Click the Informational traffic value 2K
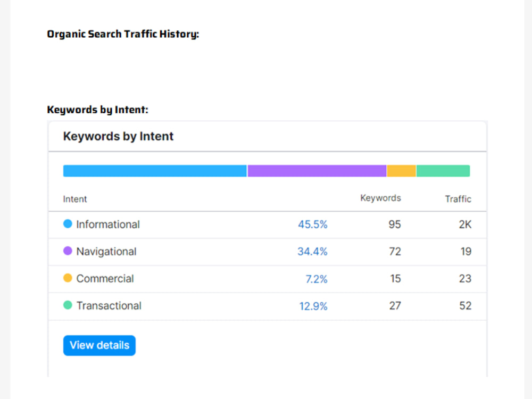532x399 pixels. tap(465, 225)
